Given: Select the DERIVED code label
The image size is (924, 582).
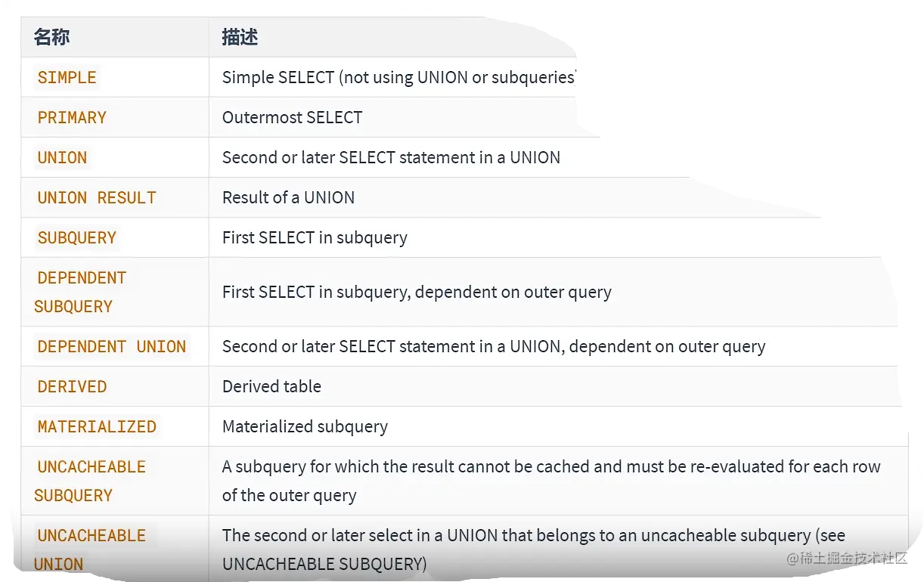Looking at the screenshot, I should (72, 386).
